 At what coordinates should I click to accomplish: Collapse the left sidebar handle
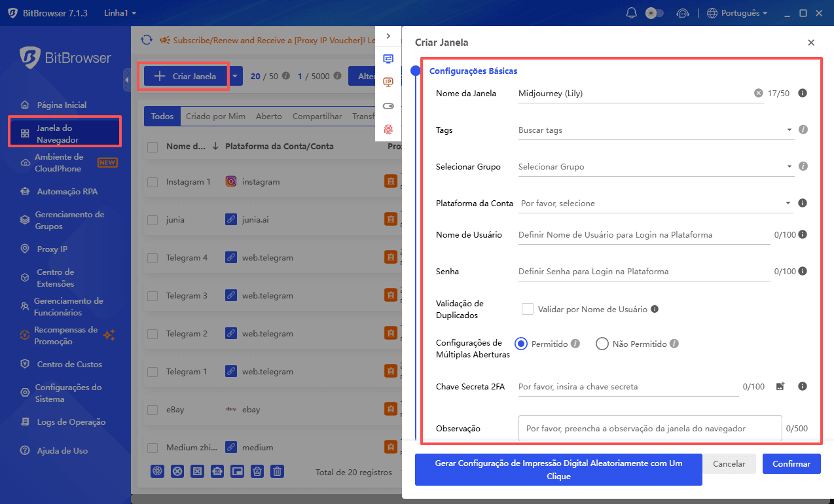point(127,79)
